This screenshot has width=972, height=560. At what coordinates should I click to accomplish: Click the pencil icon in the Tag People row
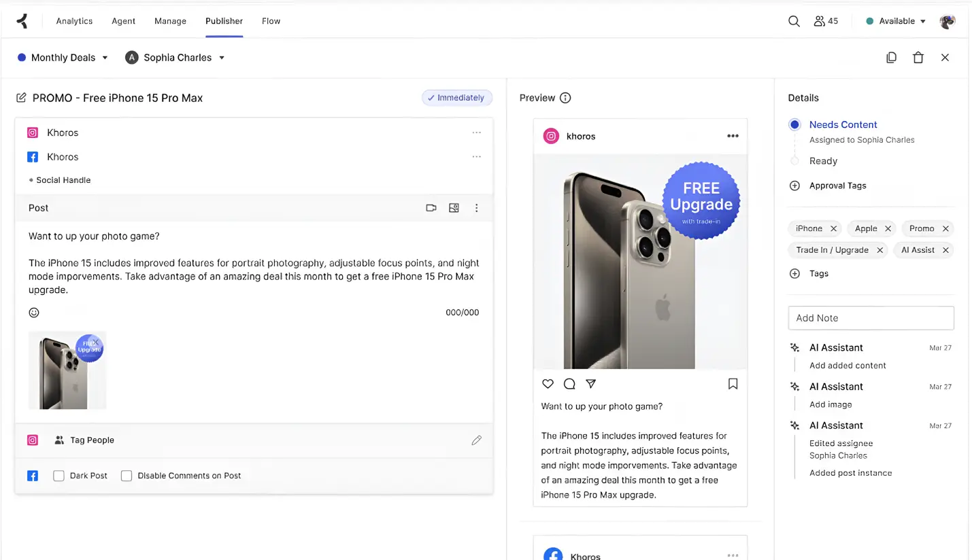[477, 440]
